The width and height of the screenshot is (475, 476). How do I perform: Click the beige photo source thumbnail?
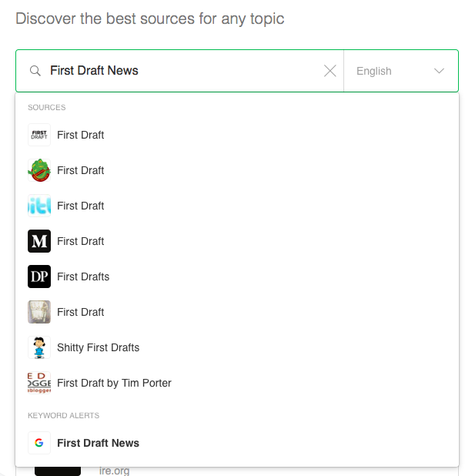pos(39,312)
